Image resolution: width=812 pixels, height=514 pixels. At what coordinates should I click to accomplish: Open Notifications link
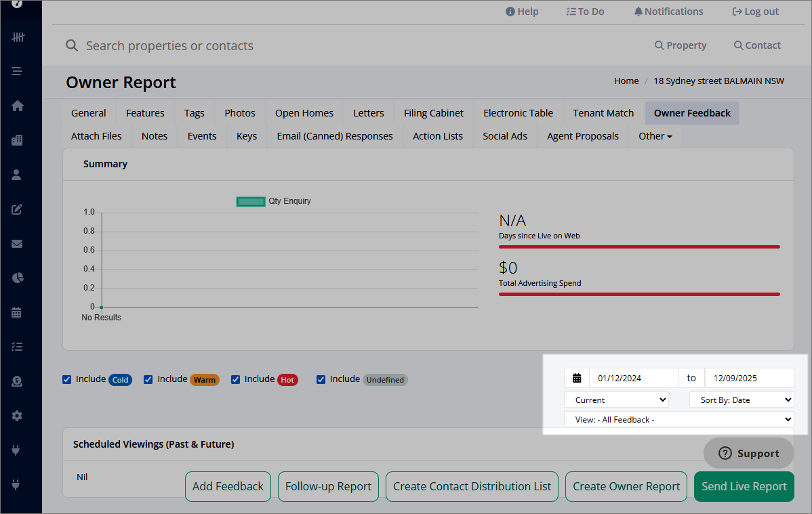pyautogui.click(x=668, y=12)
